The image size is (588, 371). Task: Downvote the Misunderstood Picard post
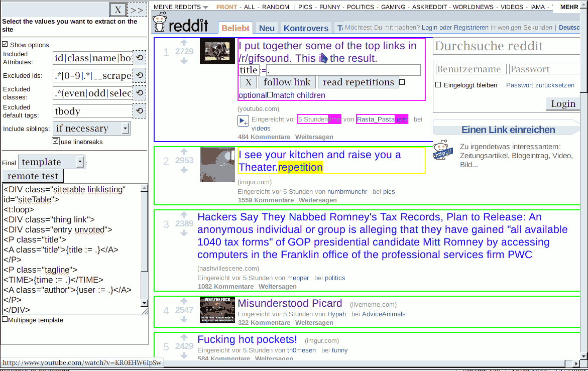(x=184, y=319)
